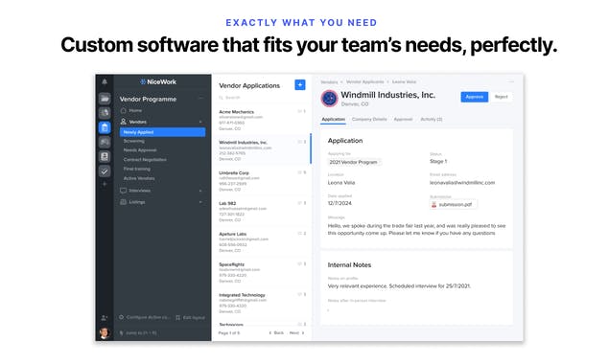This screenshot has height=364, width=609.
Task: Select the blue clipboard workspace icon
Action: coord(105,127)
